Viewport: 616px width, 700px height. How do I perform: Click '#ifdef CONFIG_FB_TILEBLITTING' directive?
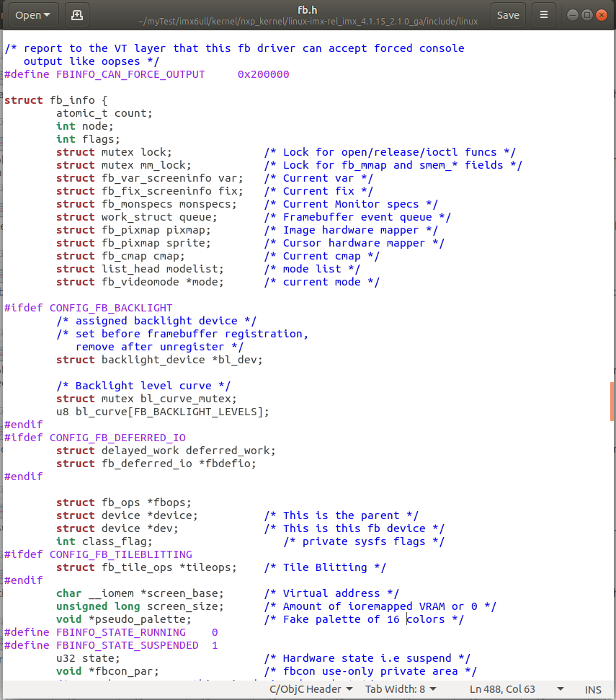[x=98, y=554]
